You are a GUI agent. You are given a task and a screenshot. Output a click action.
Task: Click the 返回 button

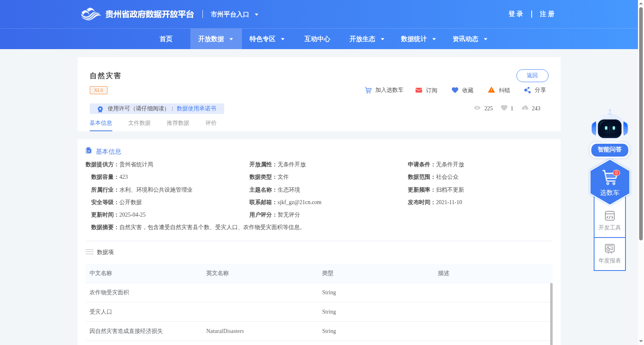pyautogui.click(x=532, y=76)
